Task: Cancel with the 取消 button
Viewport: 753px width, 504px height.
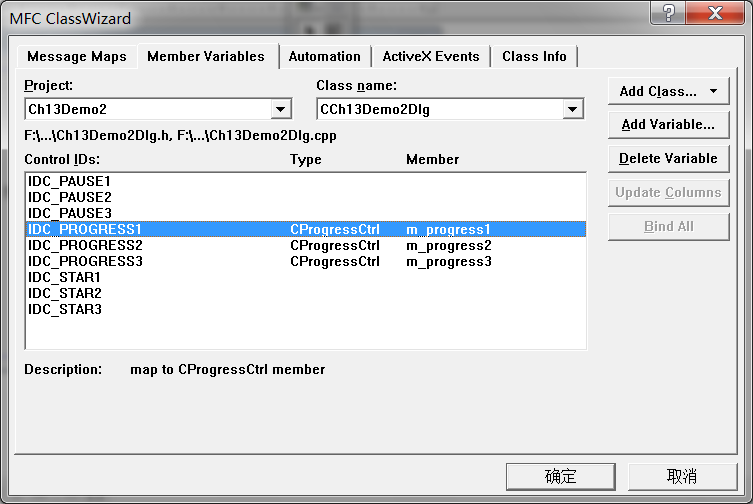Action: tap(682, 477)
